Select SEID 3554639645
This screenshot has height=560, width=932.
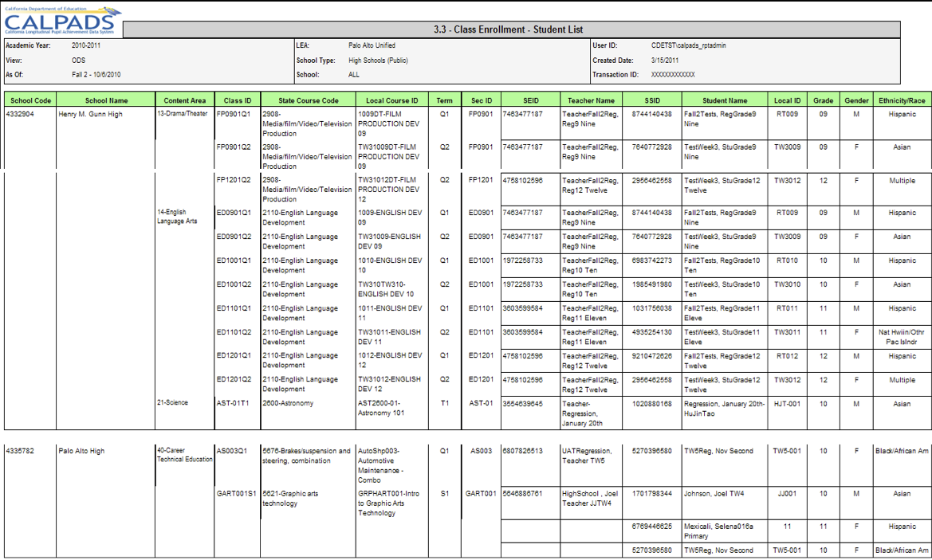[x=522, y=403]
